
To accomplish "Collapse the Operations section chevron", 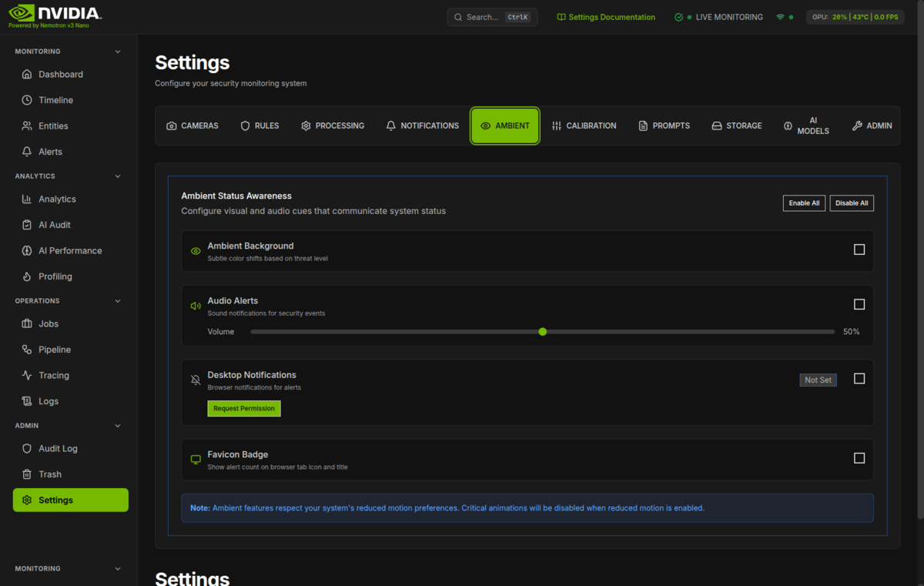I will click(118, 301).
